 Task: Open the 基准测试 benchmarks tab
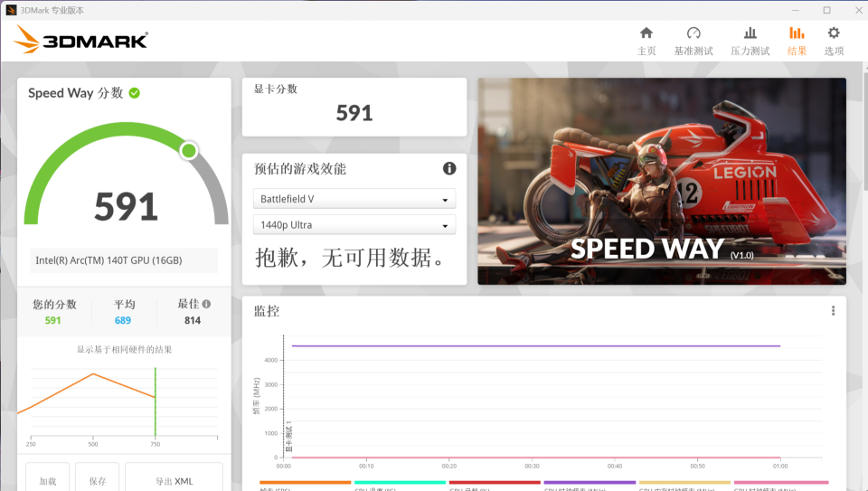point(693,42)
